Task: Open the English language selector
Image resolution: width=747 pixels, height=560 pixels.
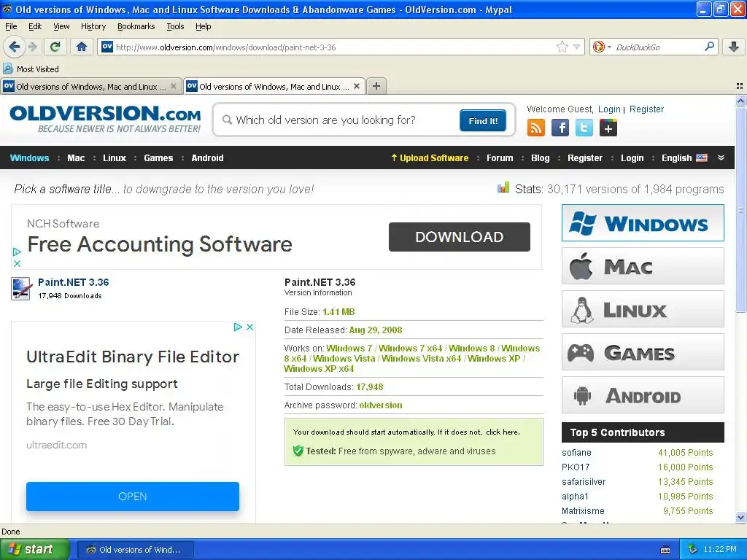Action: click(x=684, y=157)
